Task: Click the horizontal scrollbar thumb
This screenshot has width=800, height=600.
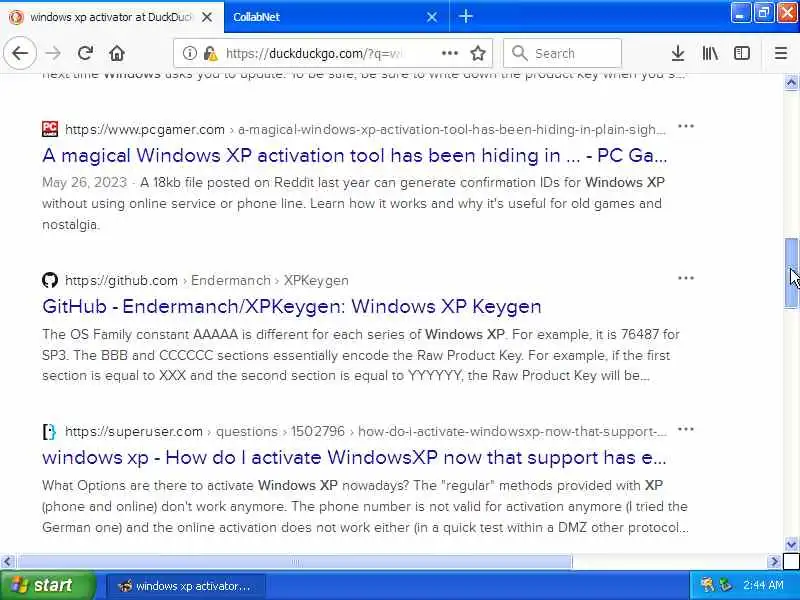Action: coord(294,562)
